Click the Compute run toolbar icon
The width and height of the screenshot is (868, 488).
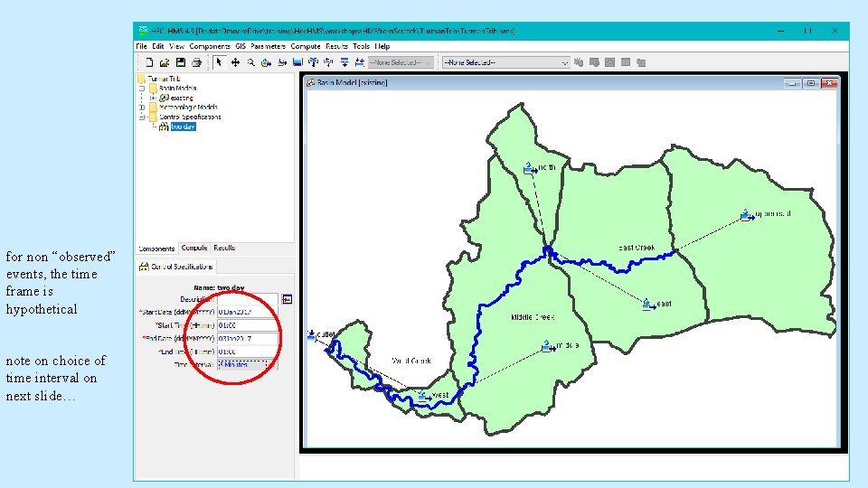579,62
